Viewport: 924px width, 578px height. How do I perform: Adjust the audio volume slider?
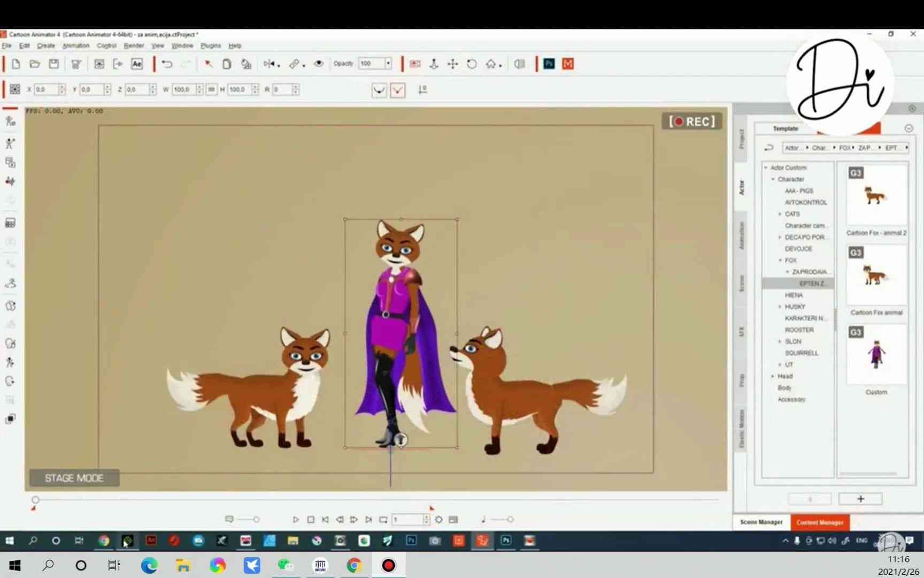point(503,520)
